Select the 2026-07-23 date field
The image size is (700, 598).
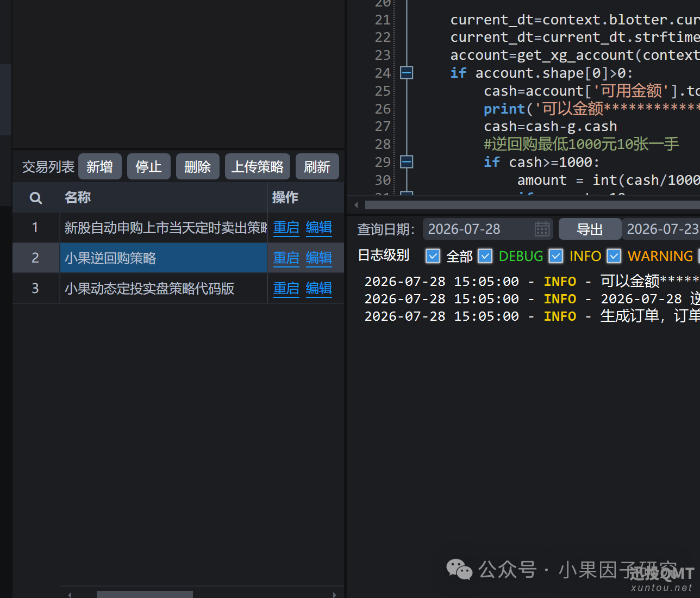(661, 229)
